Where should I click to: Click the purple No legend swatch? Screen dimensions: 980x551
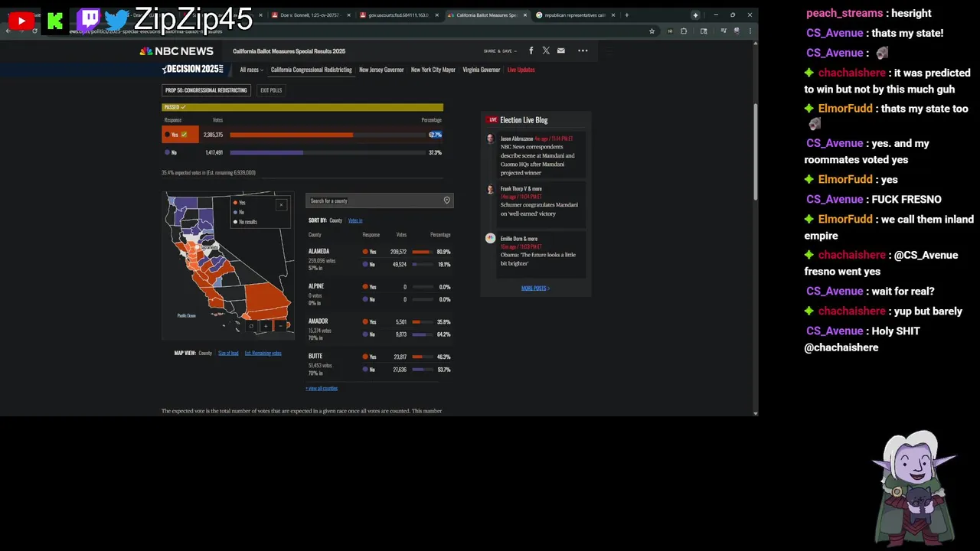point(235,212)
